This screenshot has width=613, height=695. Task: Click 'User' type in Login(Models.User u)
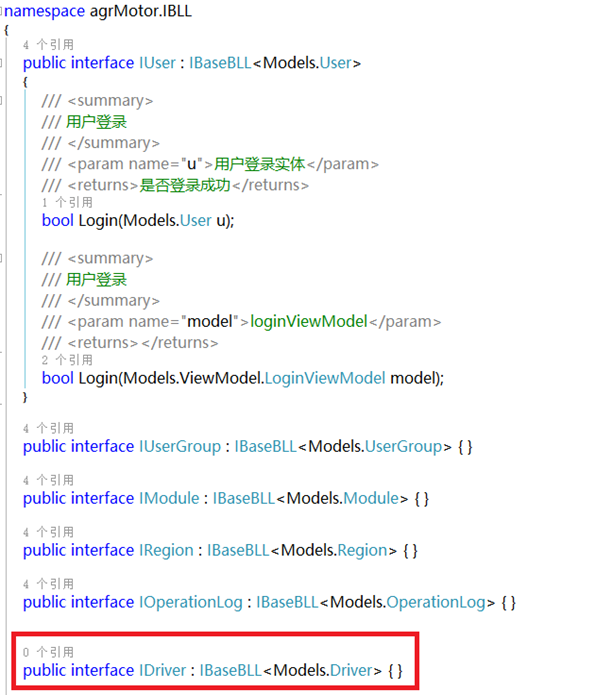[196, 220]
